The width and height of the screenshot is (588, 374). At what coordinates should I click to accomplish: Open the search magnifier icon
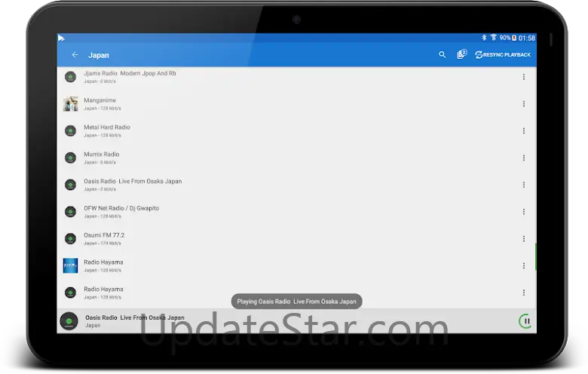click(x=442, y=55)
